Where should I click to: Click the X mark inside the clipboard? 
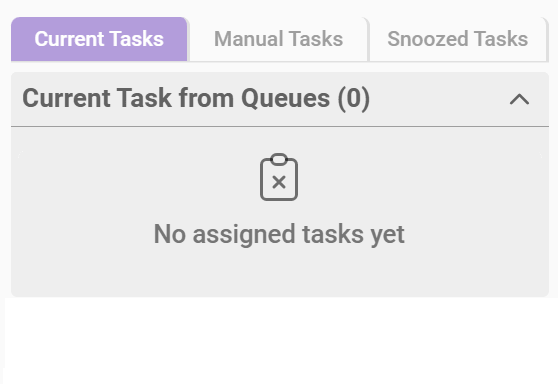click(279, 183)
